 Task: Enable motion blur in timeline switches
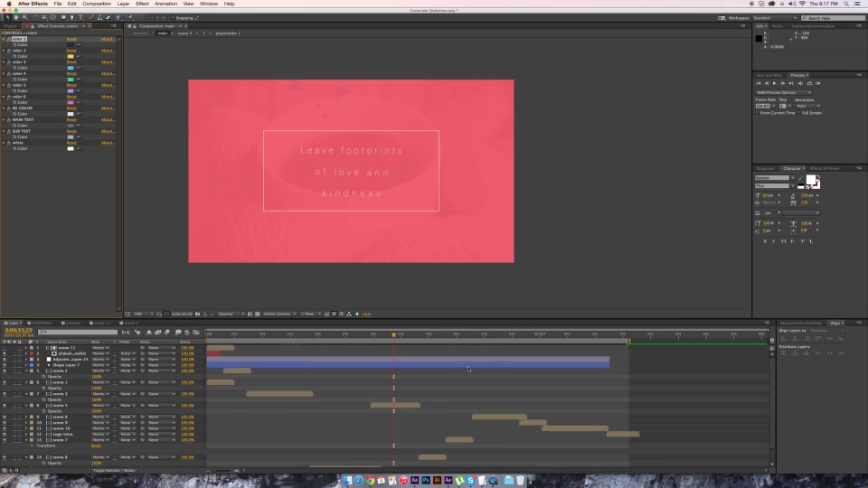pos(166,333)
